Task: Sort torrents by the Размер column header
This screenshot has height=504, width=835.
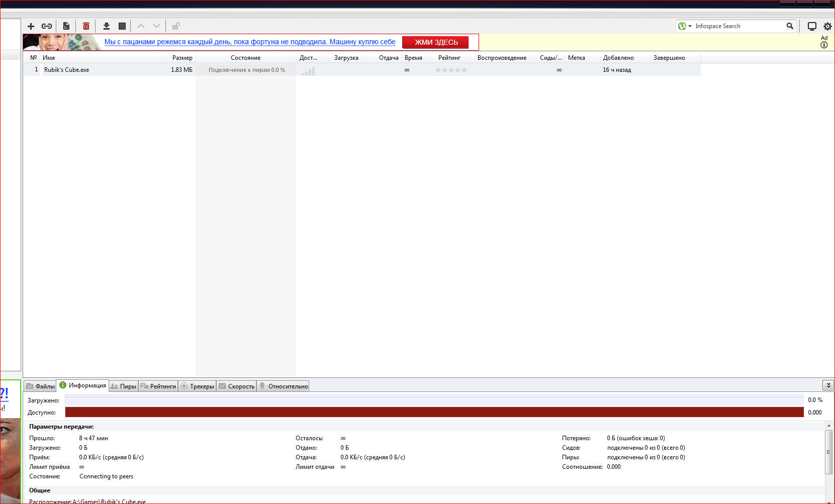Action: [182, 58]
